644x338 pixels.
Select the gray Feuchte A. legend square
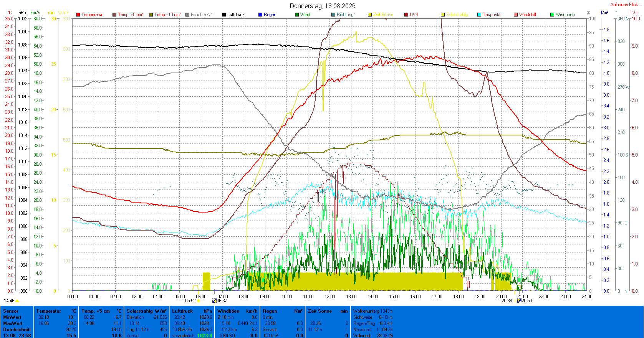[187, 15]
